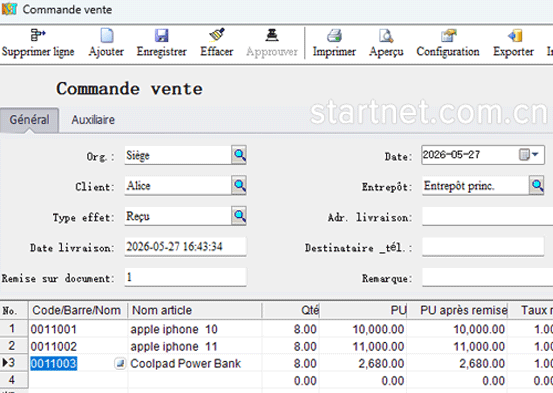Click the Adr. livraison input field
This screenshot has width=553, height=393.
pos(487,216)
